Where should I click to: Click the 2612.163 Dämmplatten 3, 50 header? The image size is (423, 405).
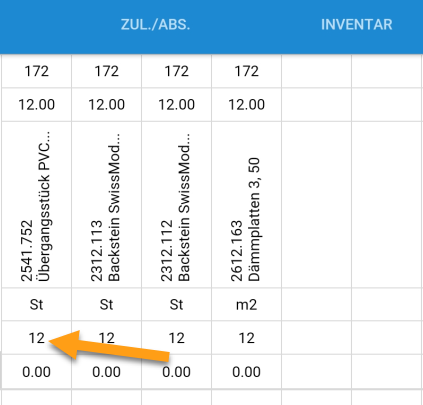coord(246,205)
